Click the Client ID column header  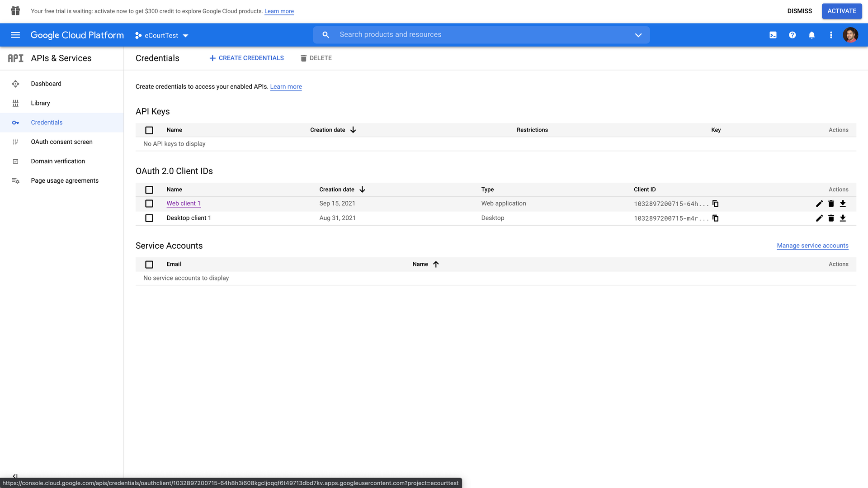click(x=645, y=190)
